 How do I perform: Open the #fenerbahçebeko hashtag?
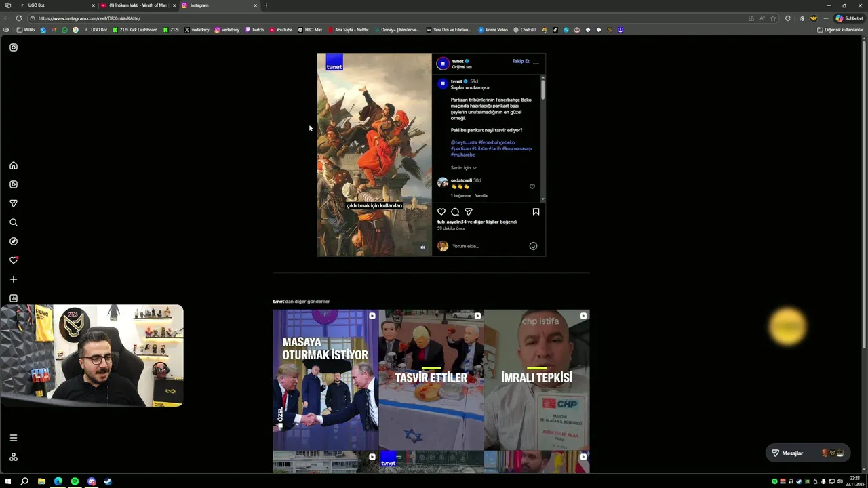click(496, 142)
